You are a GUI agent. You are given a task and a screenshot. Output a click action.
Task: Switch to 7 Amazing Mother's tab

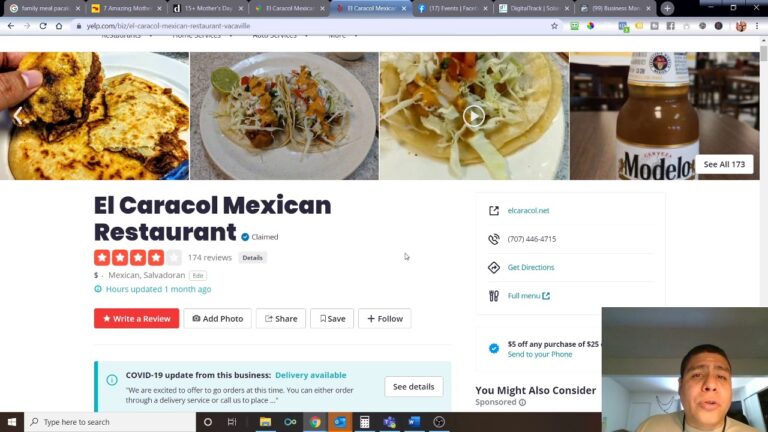(x=126, y=8)
